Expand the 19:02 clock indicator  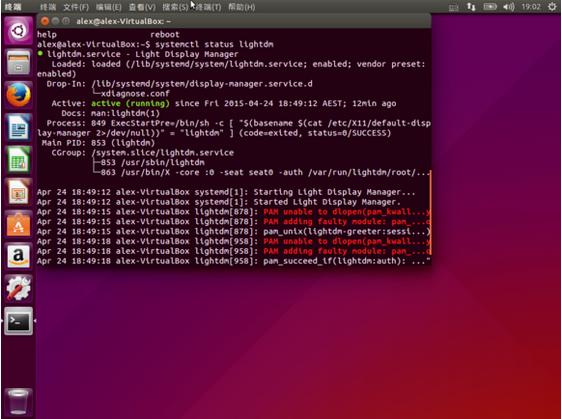pos(531,7)
